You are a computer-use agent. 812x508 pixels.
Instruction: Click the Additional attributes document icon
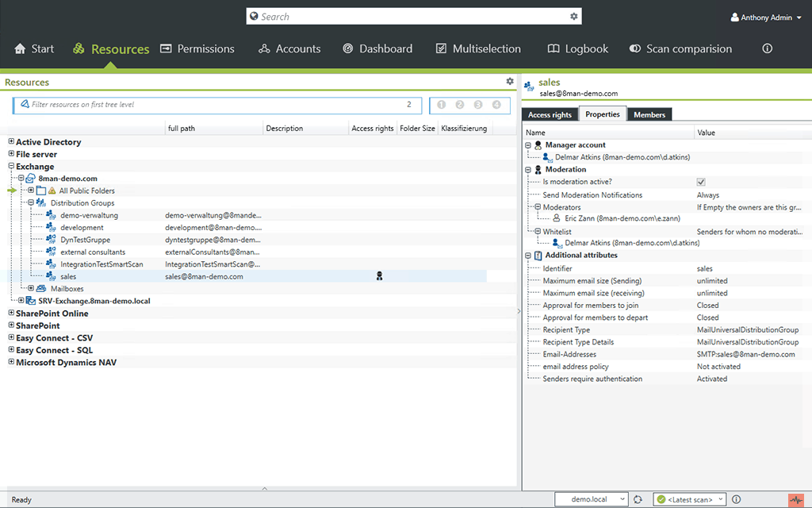[x=538, y=256]
